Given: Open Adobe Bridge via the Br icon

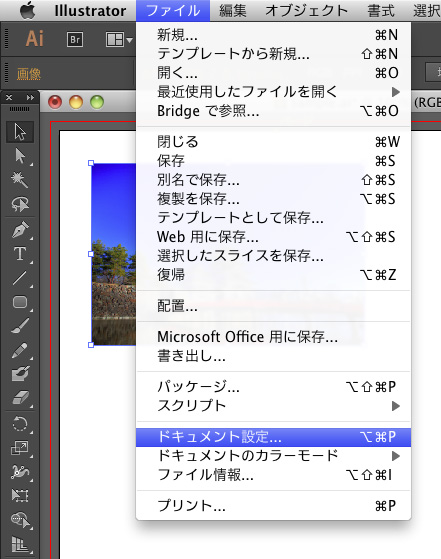Looking at the screenshot, I should [x=75, y=39].
